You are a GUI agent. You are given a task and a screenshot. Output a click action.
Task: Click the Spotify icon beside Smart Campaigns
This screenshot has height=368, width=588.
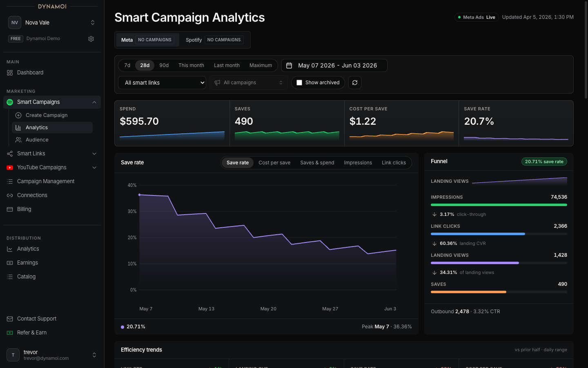click(x=10, y=102)
